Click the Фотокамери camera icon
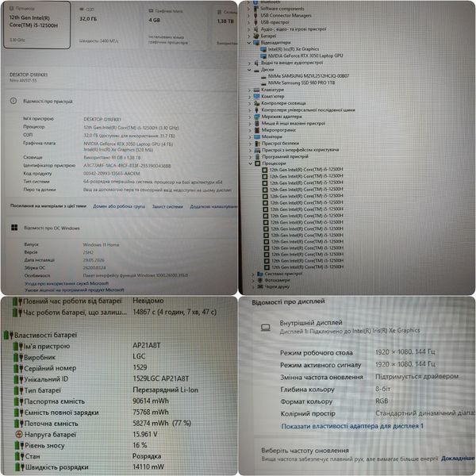Screen dimensions: 476x476 click(260, 281)
